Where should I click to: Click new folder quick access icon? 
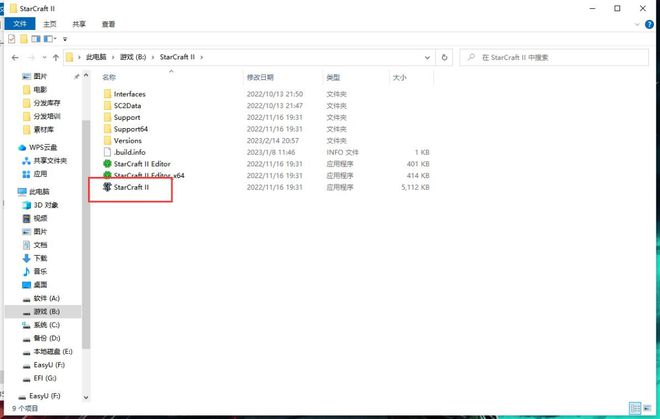coord(24,39)
